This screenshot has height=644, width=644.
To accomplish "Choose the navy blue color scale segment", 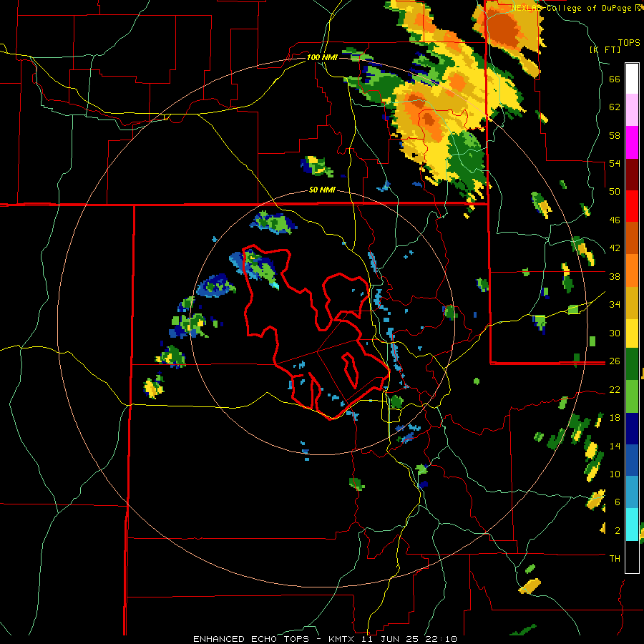I will point(632,429).
